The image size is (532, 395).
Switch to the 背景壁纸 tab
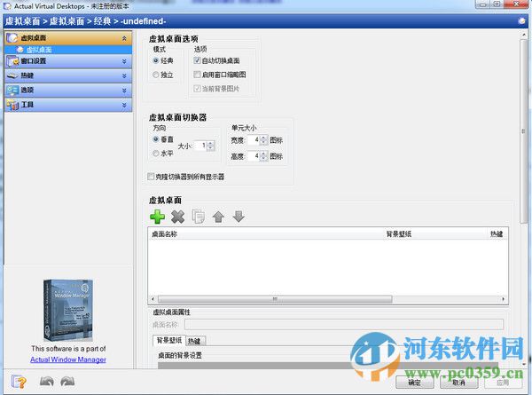point(169,340)
